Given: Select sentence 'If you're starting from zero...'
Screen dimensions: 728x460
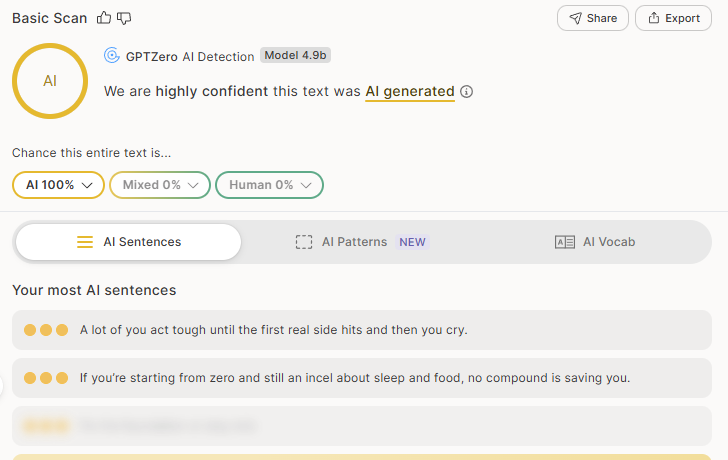Looking at the screenshot, I should click(x=362, y=378).
